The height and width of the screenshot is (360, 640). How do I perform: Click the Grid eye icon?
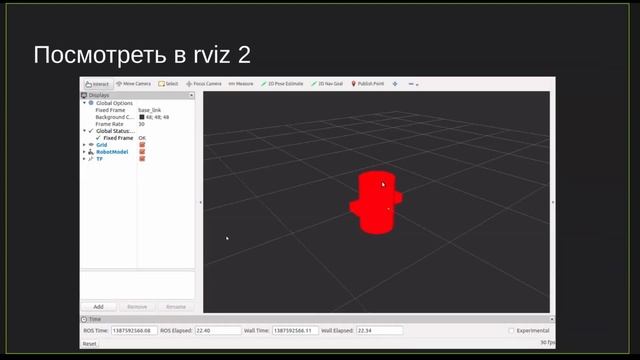coord(91,145)
